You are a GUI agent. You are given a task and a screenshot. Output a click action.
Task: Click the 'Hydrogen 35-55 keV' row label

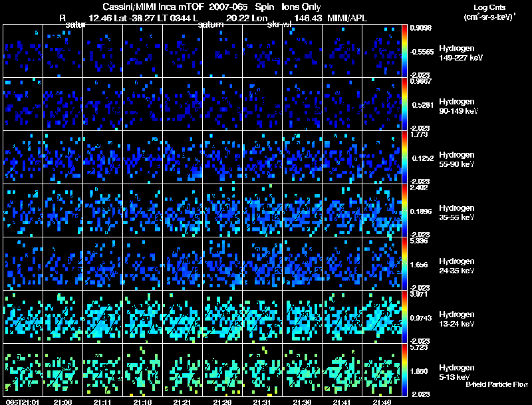[x=457, y=213]
